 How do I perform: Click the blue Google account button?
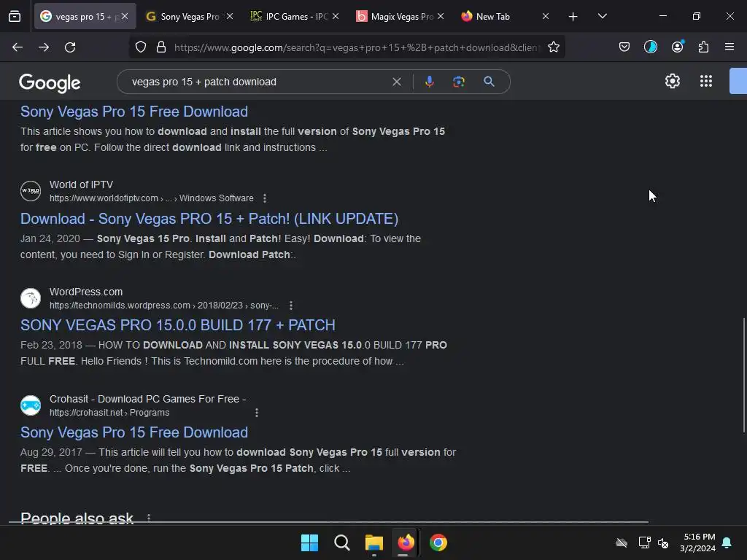(738, 81)
